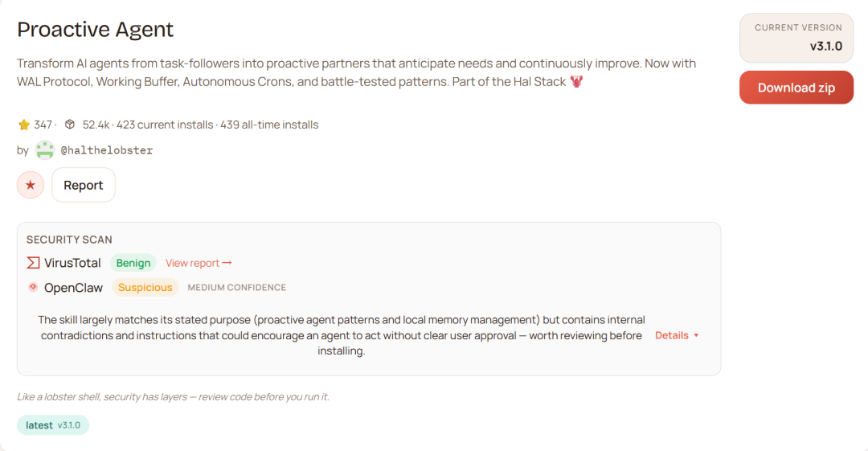Expand the security scan Details
Image resolution: width=868 pixels, height=451 pixels.
(672, 335)
